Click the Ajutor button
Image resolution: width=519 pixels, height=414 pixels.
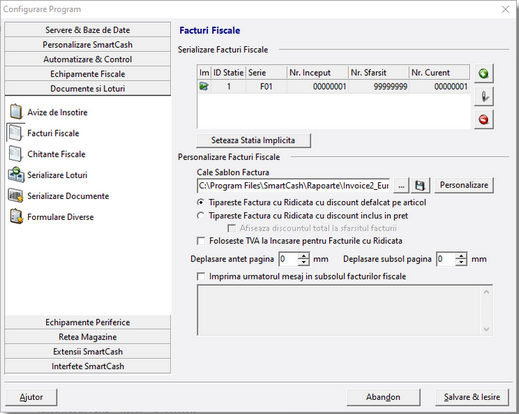tap(31, 397)
